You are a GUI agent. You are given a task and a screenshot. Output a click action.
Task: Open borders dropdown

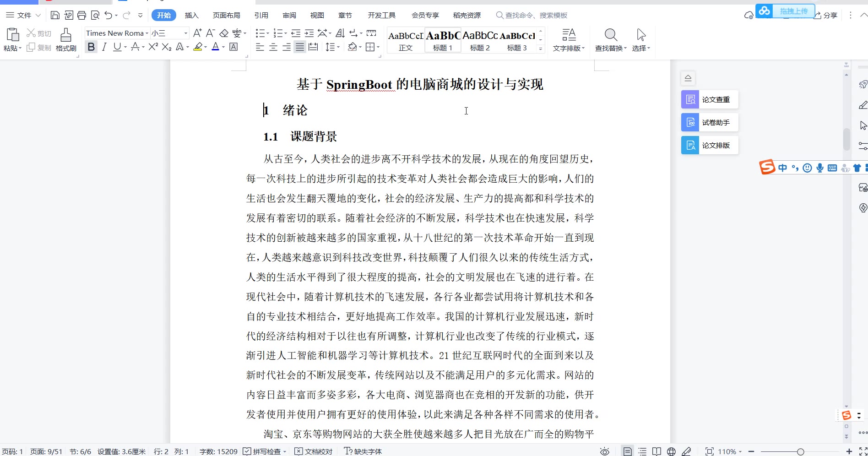378,47
